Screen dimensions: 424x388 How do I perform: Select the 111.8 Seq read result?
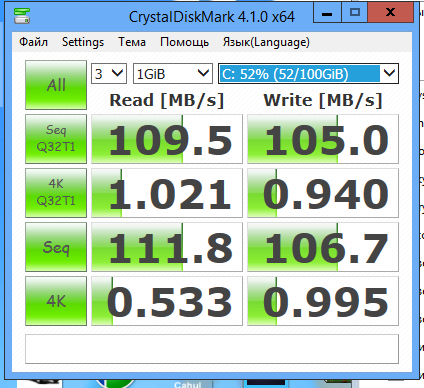167,247
